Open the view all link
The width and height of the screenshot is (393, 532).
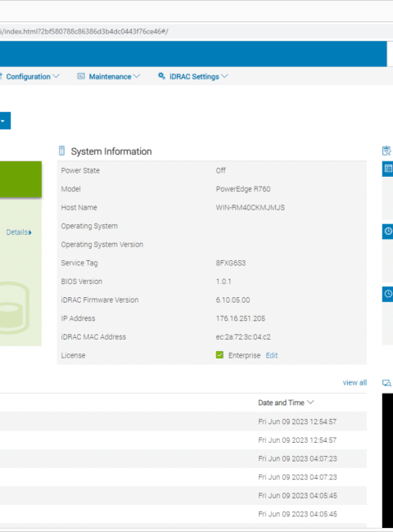[355, 383]
